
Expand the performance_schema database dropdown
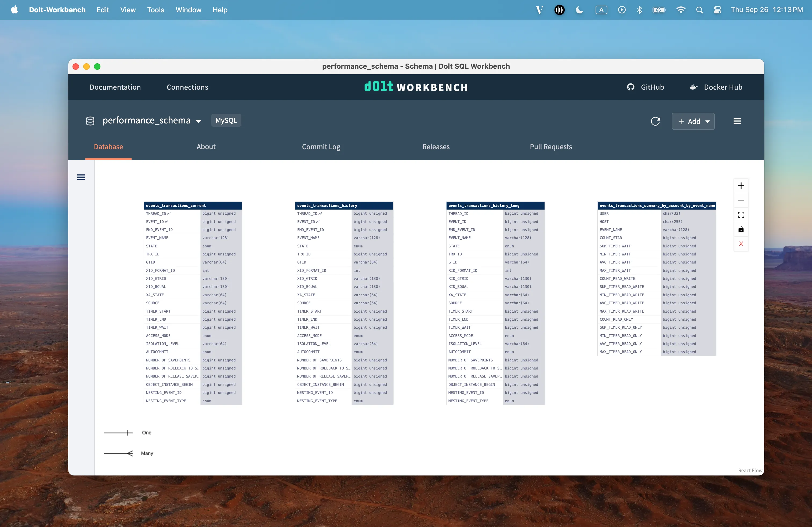198,121
